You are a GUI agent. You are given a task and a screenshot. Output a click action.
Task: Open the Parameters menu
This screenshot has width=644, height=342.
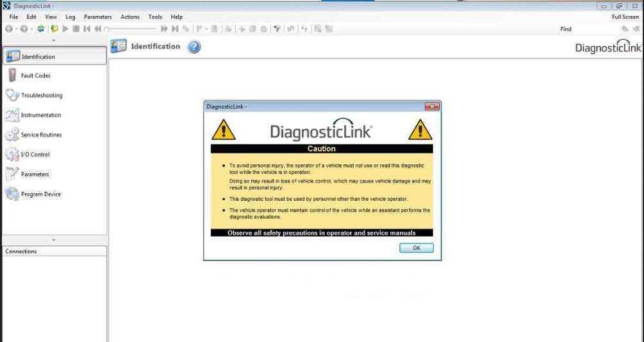click(x=98, y=17)
